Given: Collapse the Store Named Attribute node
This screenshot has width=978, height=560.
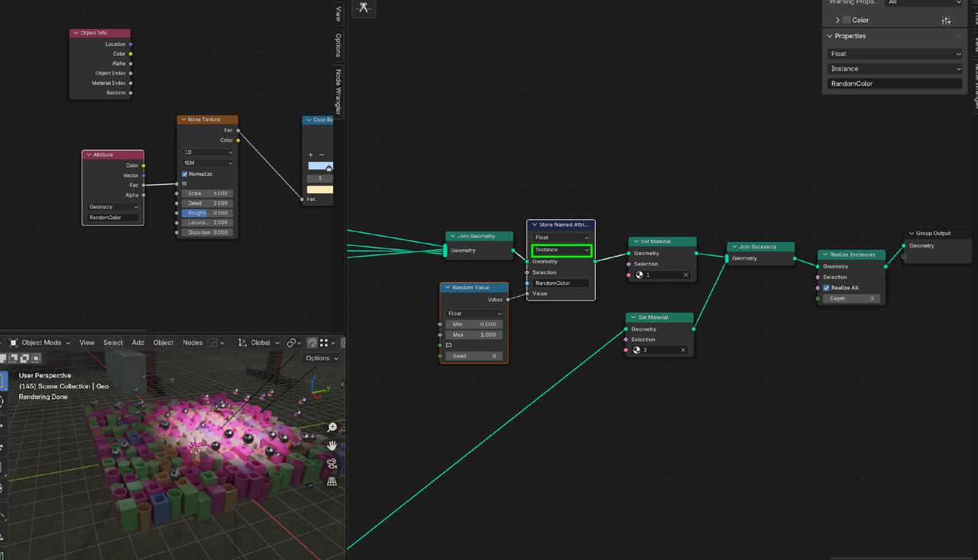Looking at the screenshot, I should (534, 225).
